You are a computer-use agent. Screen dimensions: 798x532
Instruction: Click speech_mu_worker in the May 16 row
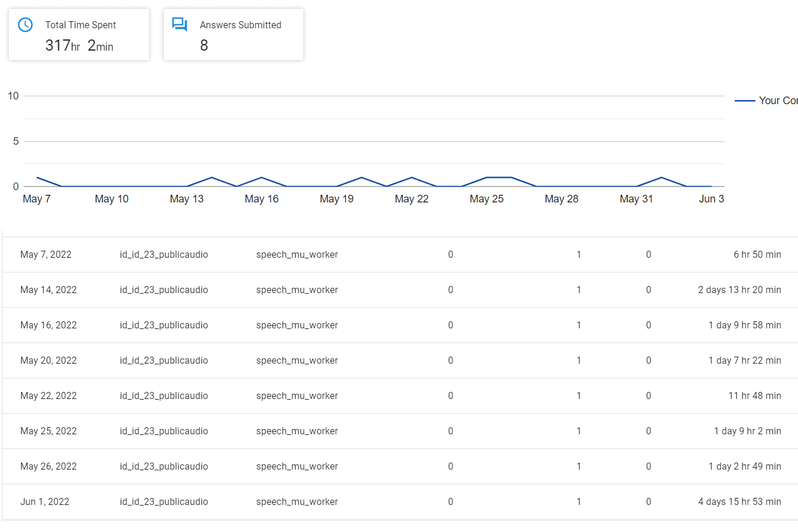(297, 325)
